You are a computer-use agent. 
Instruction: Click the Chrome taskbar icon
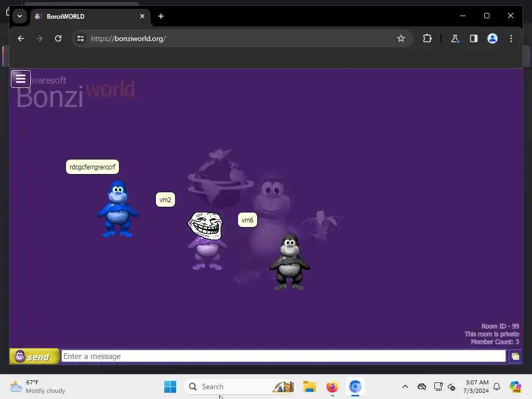[x=355, y=387]
